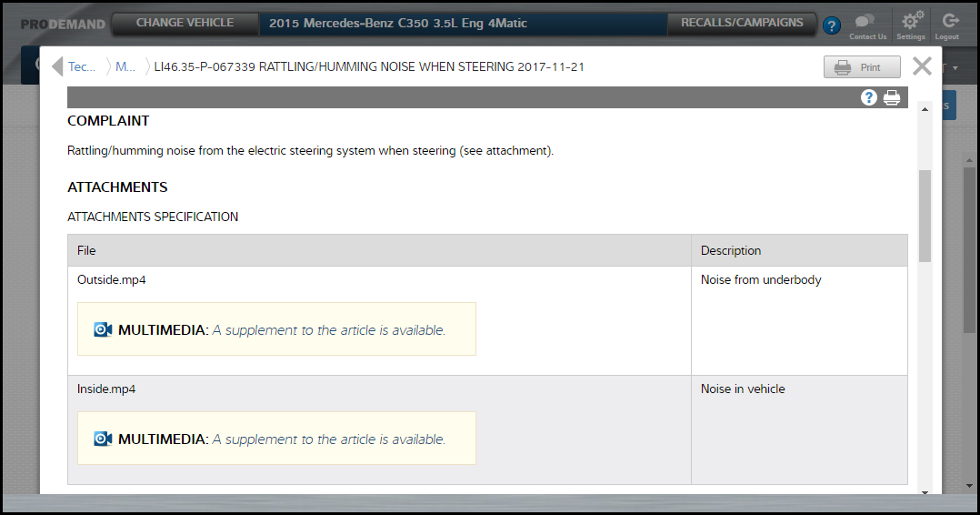Click the Contact Us chat icon
Image resolution: width=980 pixels, height=515 pixels.
(866, 22)
